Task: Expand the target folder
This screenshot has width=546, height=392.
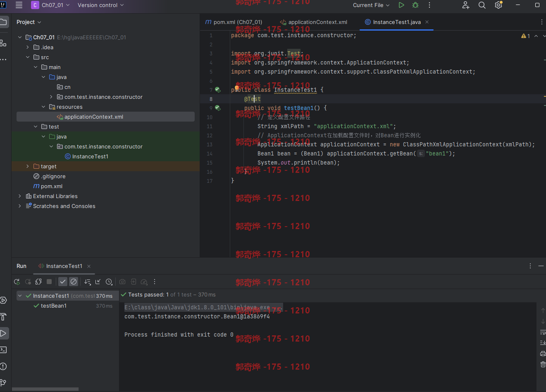Action: pyautogui.click(x=28, y=166)
